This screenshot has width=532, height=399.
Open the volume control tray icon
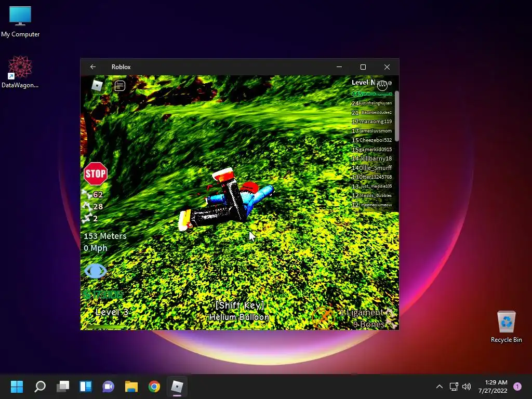coord(467,387)
